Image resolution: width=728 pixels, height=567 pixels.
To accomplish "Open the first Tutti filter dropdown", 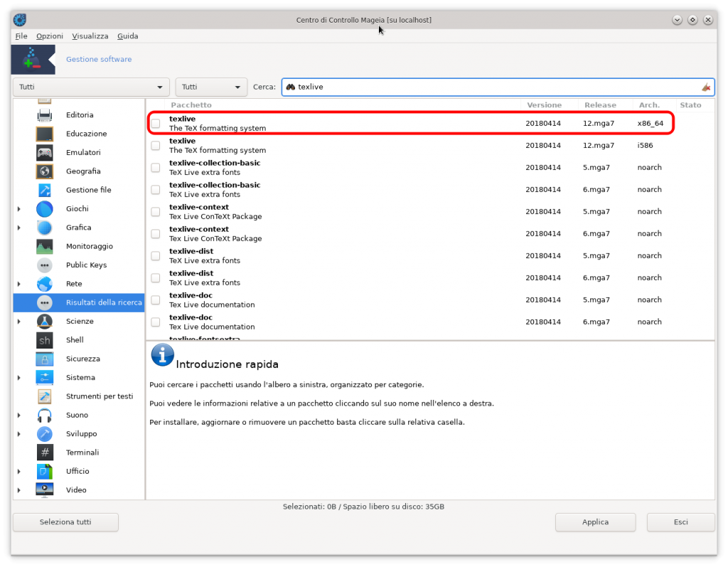I will point(90,87).
